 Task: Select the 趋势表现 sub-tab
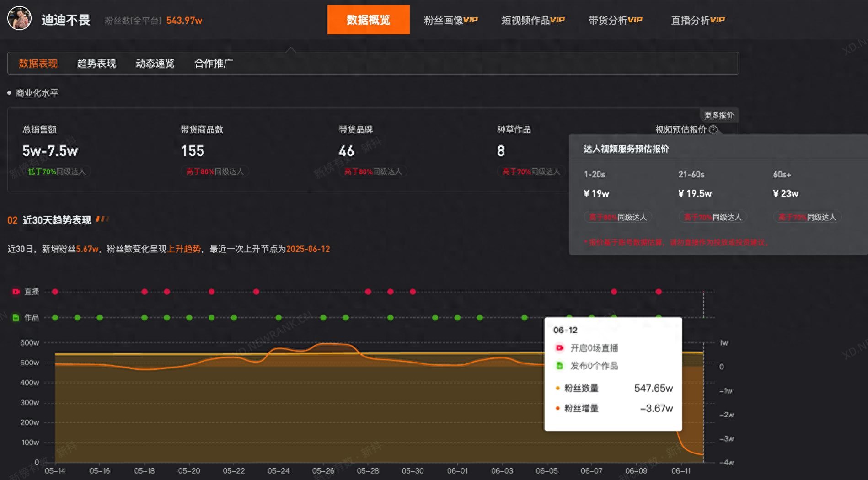click(x=96, y=64)
